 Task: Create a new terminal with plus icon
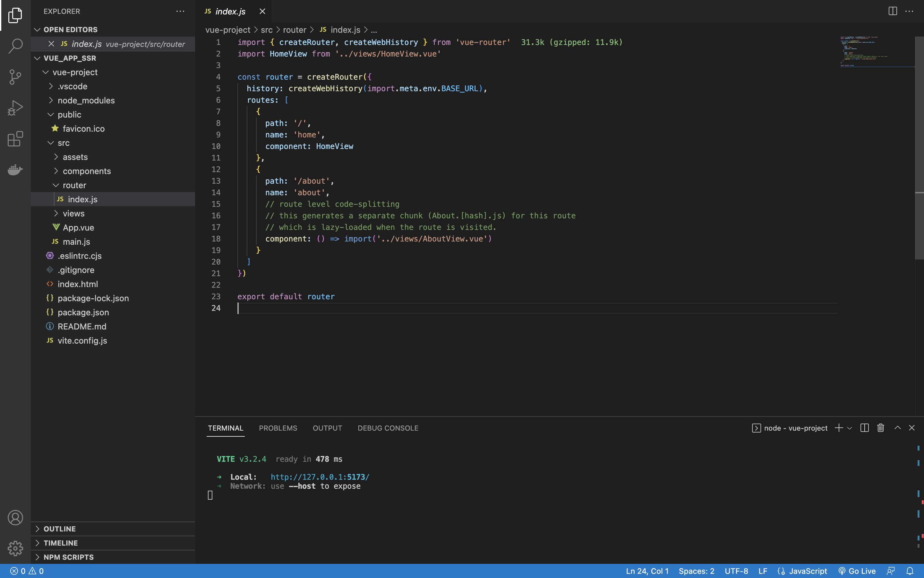click(x=838, y=428)
